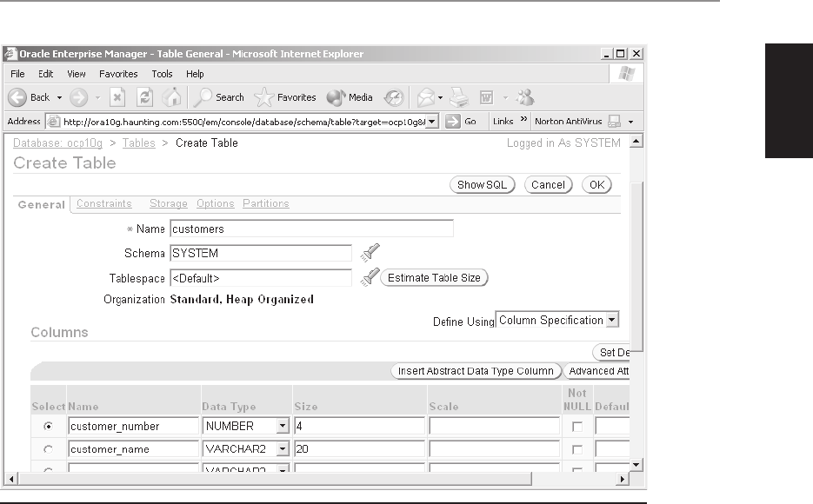The image size is (813, 504).
Task: Click the OK button
Action: (x=596, y=185)
